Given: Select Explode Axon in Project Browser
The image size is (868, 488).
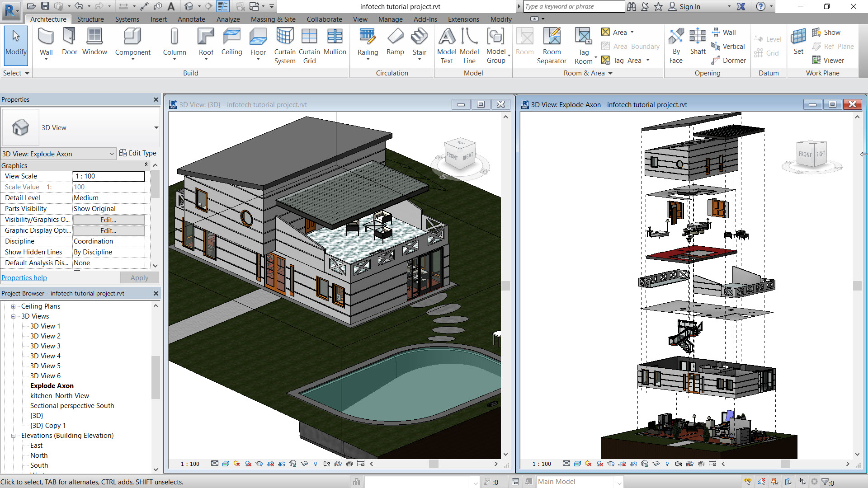Looking at the screenshot, I should coord(52,385).
